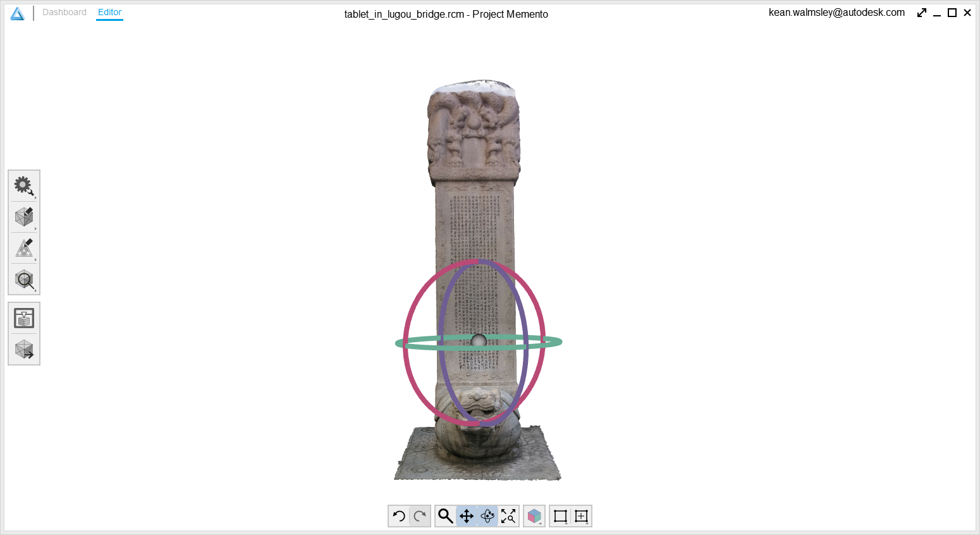Viewport: 980px width, 535px height.
Task: Select the zoom magnifier tool
Action: pos(446,516)
